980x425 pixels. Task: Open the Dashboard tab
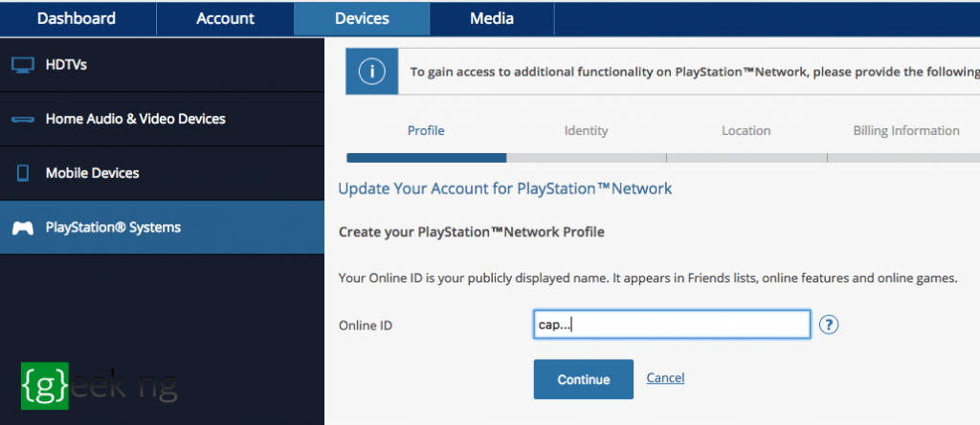click(x=77, y=19)
